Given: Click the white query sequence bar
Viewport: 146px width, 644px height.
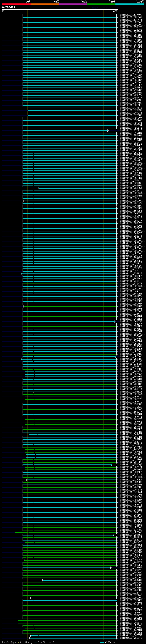Looking at the screenshot, I should click(x=60, y=10).
